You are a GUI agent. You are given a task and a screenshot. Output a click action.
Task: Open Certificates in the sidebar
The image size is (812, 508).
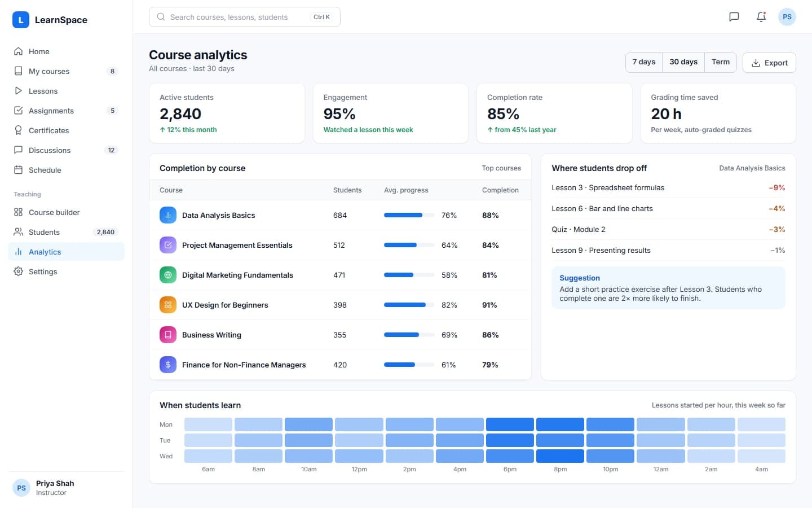(x=66, y=130)
